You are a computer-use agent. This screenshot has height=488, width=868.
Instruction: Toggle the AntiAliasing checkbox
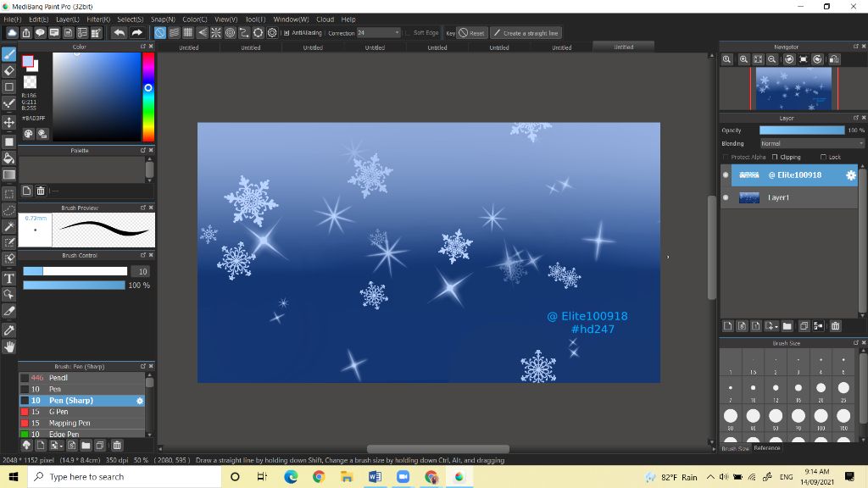(x=287, y=33)
